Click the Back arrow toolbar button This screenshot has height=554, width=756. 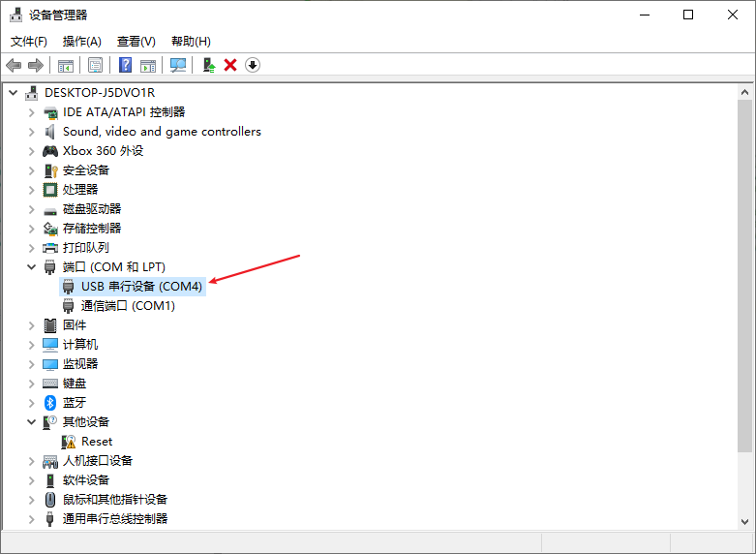[14, 65]
